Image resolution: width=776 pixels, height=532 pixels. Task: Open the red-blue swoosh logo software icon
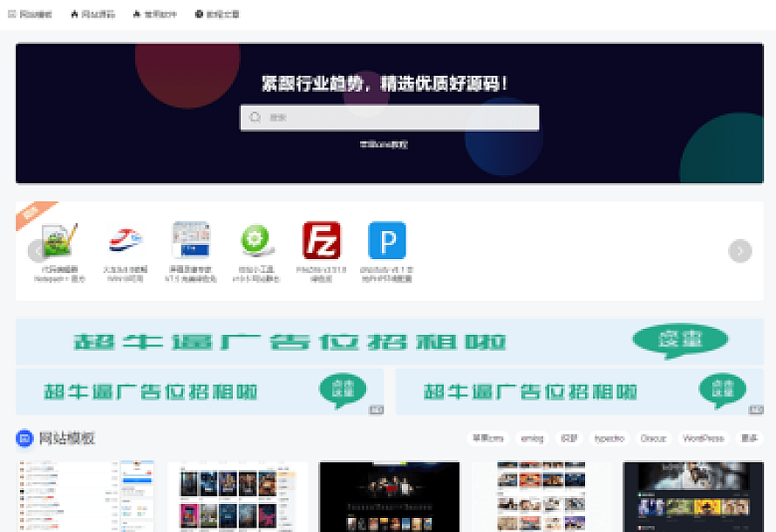(126, 242)
